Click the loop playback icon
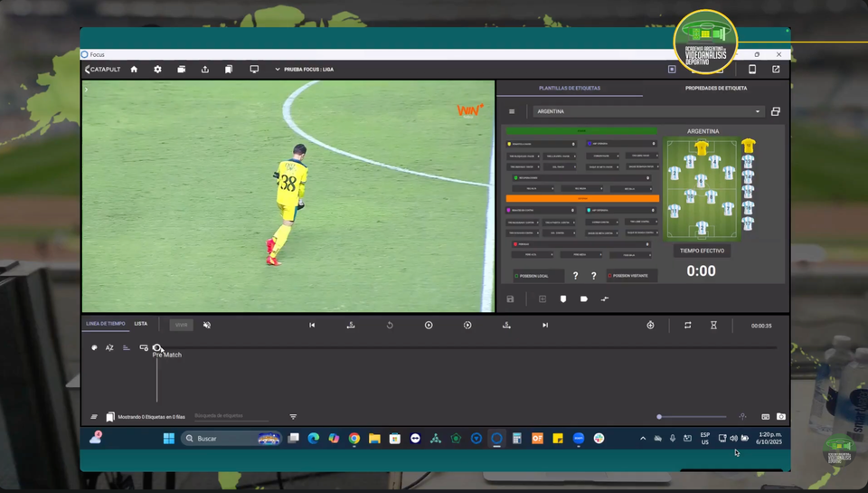This screenshot has height=493, width=868. pos(688,325)
